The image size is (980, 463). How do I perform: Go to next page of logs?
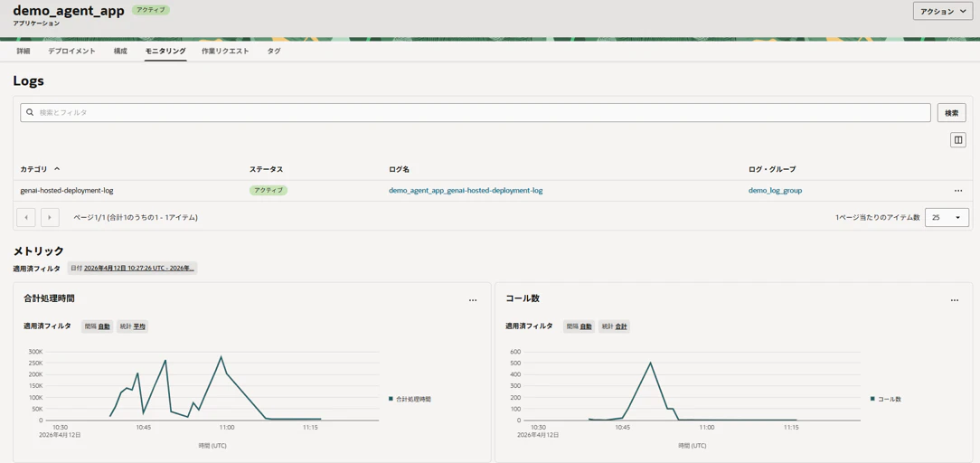pyautogui.click(x=50, y=217)
